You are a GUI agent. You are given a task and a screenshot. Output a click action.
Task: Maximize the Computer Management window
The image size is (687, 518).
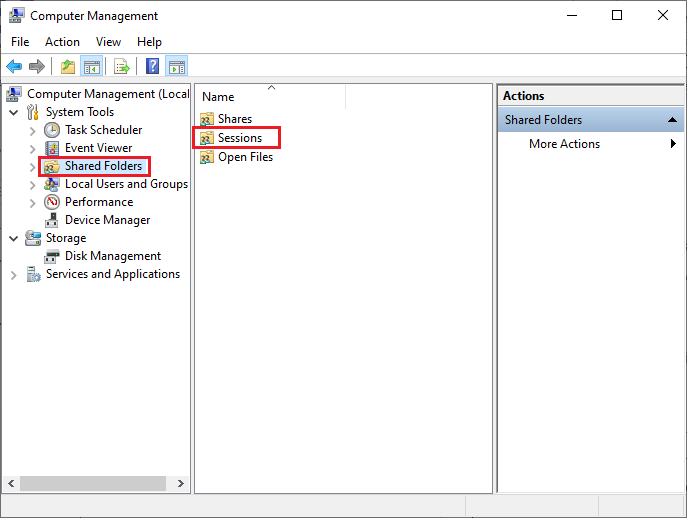[617, 15]
